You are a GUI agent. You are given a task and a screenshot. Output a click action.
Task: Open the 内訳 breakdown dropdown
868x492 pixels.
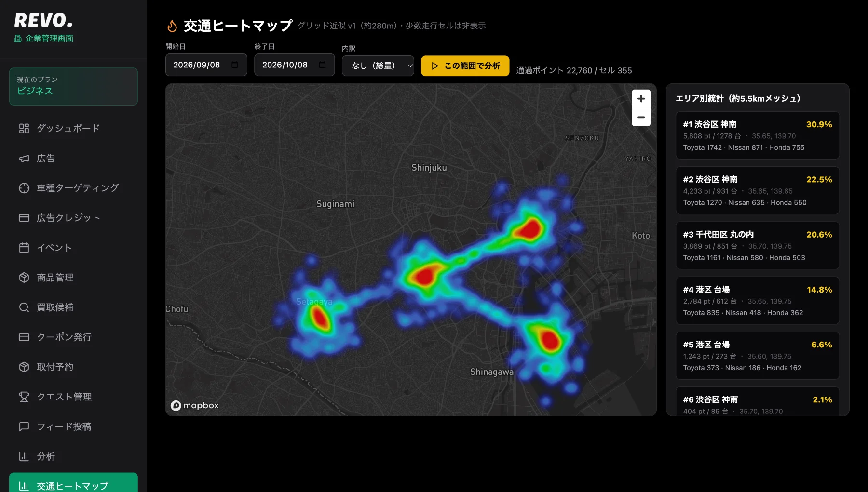point(378,66)
